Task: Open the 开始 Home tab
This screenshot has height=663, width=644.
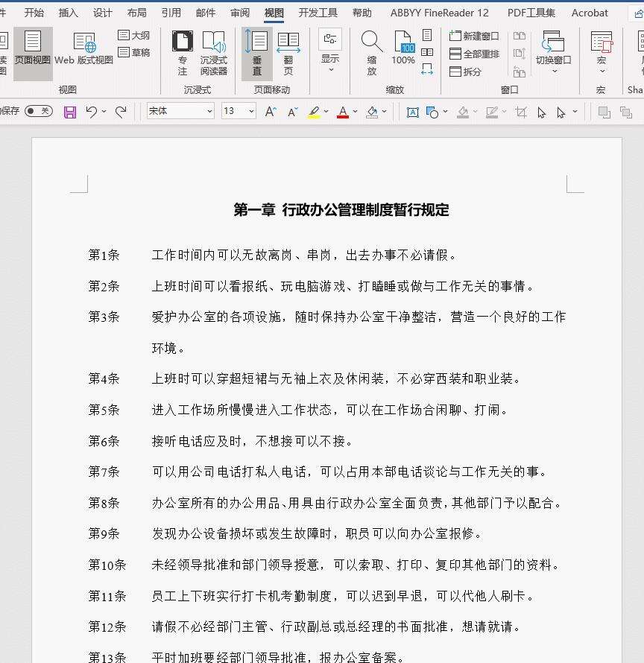Action: tap(34, 13)
